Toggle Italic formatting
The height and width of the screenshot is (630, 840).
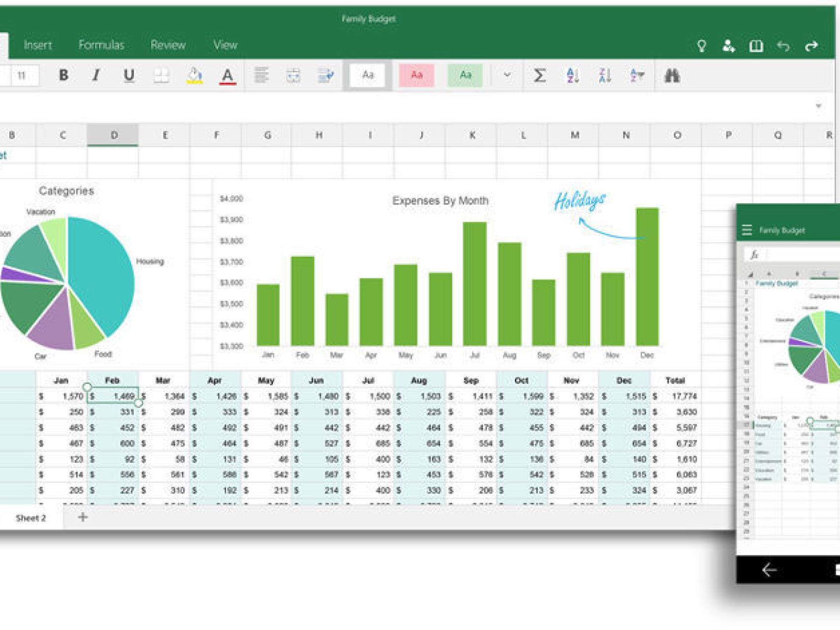coord(96,75)
